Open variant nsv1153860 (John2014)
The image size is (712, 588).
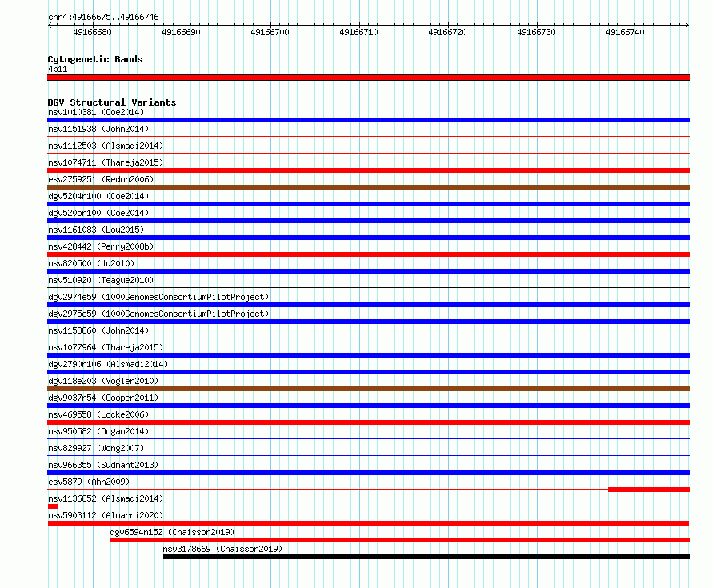coord(98,330)
